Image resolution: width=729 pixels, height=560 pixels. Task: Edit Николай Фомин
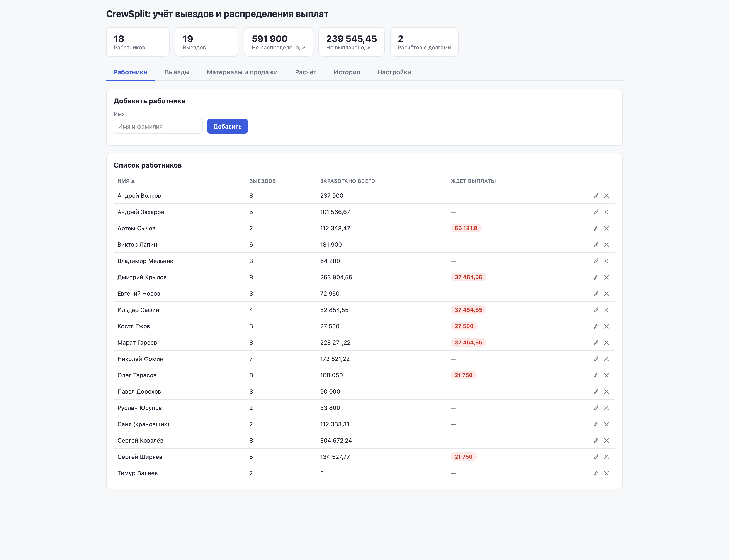tap(596, 359)
